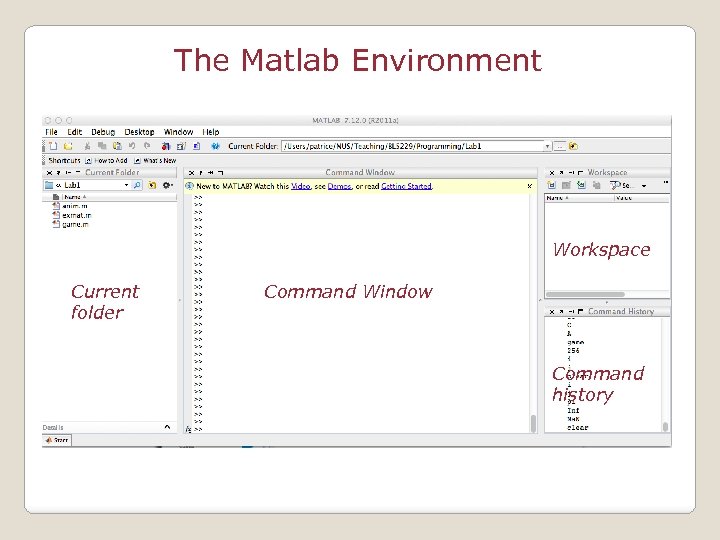
Task: Click the Open File folder icon
Action: click(x=68, y=146)
